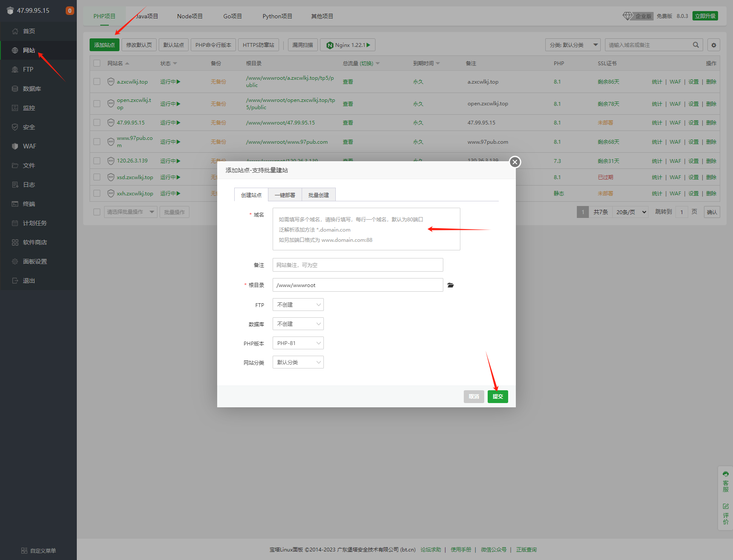Click the orange notification badge 0
Image resolution: width=733 pixels, height=560 pixels.
[x=70, y=11]
